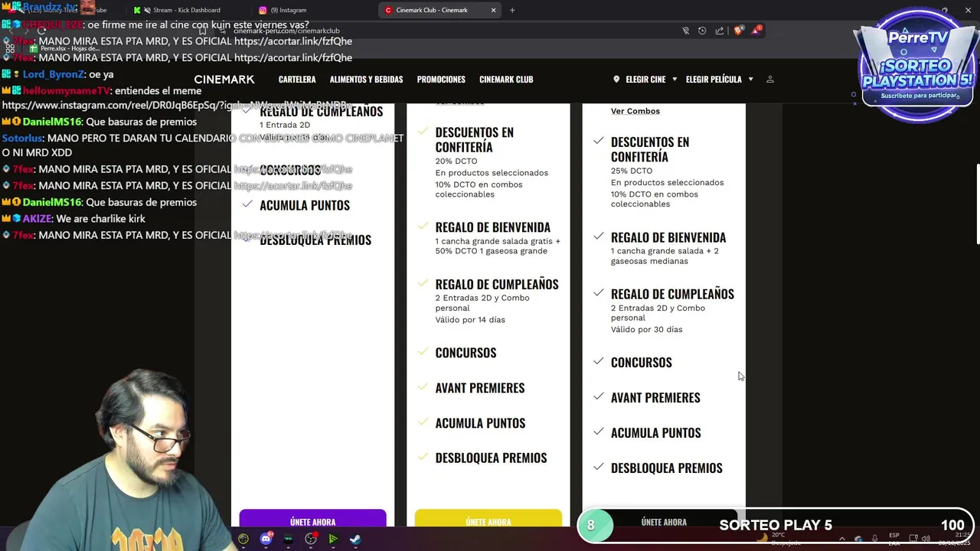This screenshot has width=980, height=551.
Task: Click 'Concursos' in the yellow plan
Action: click(465, 353)
